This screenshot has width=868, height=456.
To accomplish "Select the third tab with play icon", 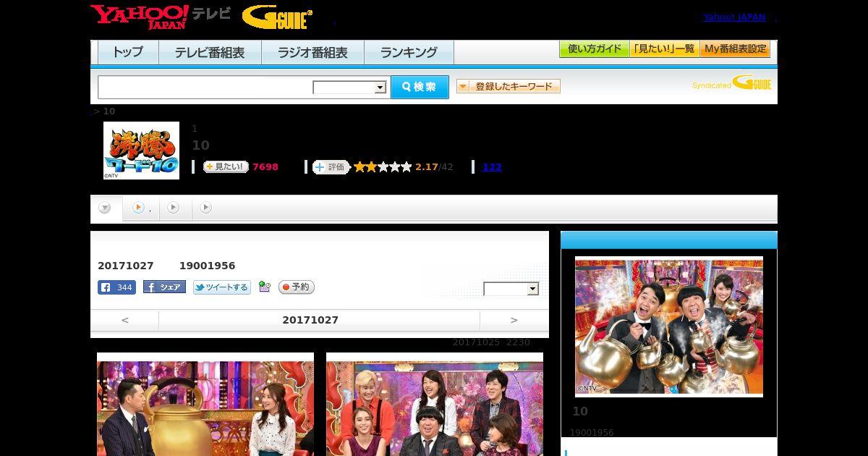I will point(174,208).
